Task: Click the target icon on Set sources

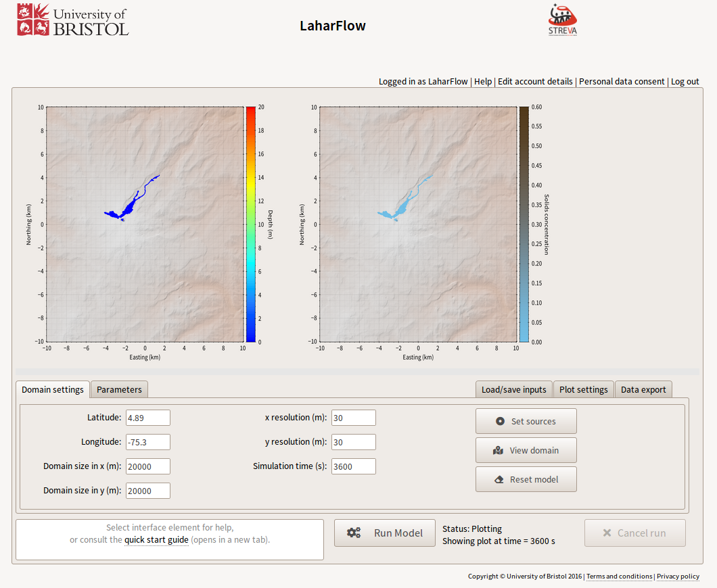Action: (x=500, y=421)
